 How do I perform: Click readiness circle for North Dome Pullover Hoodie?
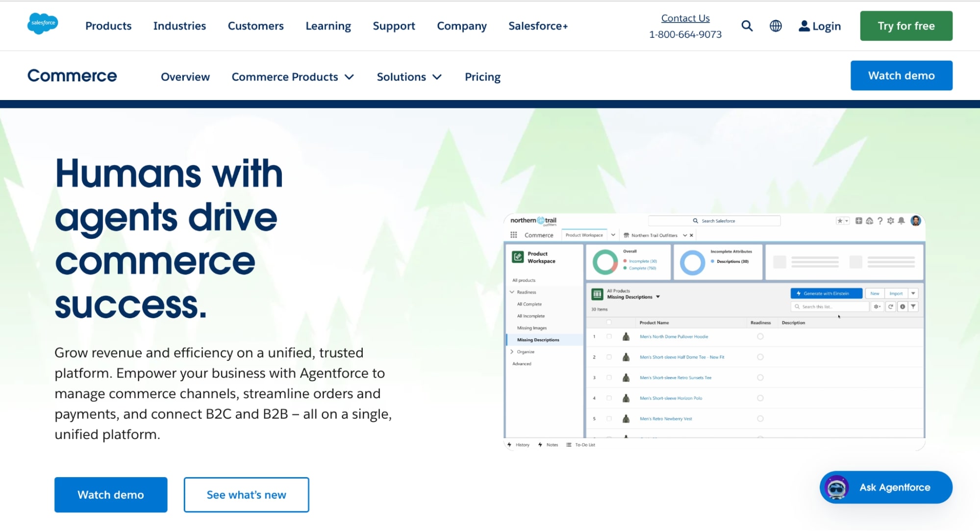[x=760, y=336]
